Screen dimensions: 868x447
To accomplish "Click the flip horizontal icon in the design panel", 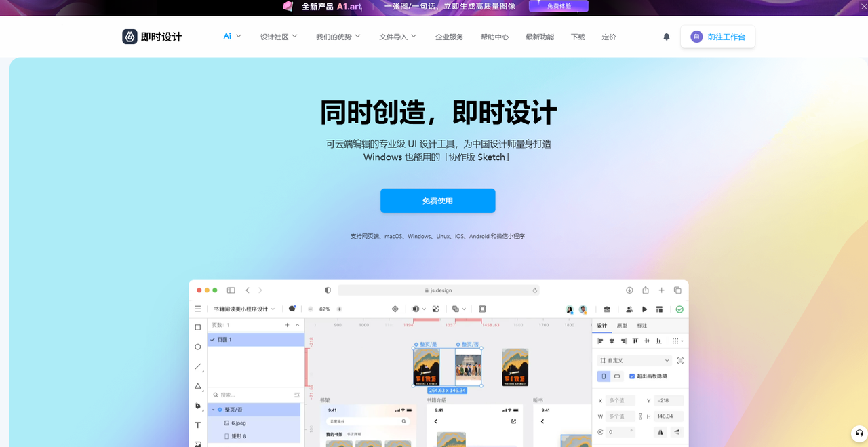I will (660, 431).
